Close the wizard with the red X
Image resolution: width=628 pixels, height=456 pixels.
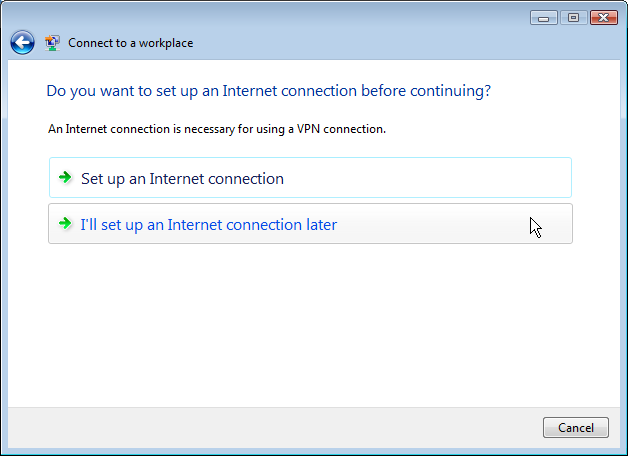[x=604, y=18]
